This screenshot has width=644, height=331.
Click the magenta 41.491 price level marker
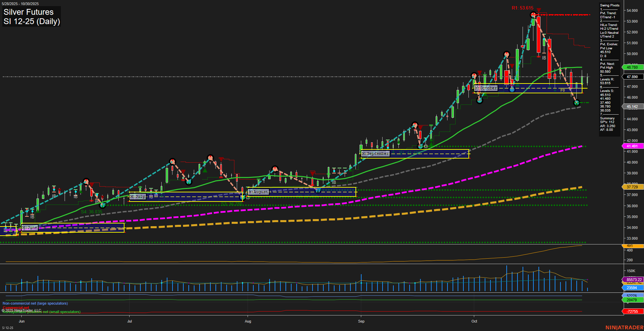pos(632,146)
